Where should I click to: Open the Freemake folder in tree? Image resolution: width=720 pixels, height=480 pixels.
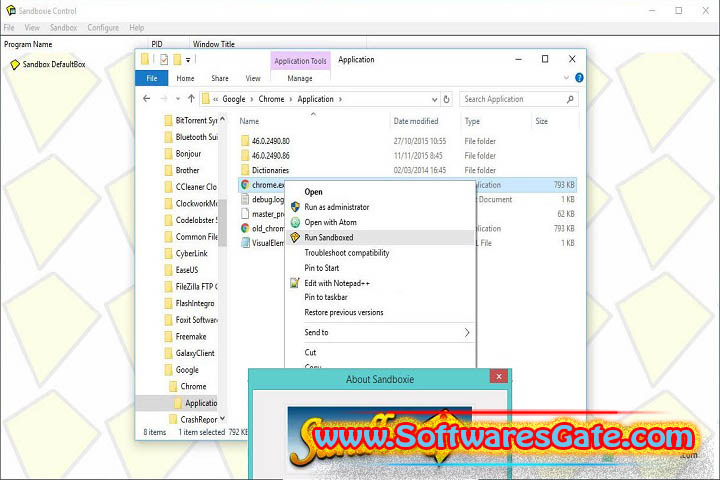click(x=186, y=336)
